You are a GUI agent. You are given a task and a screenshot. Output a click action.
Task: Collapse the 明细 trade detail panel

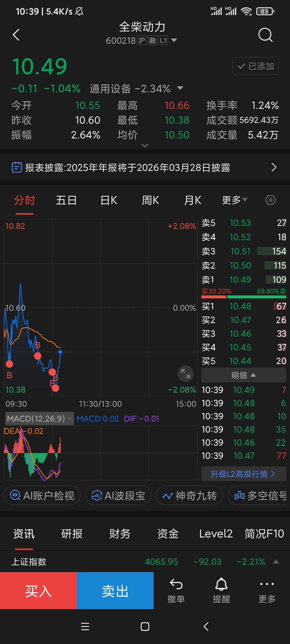(244, 375)
